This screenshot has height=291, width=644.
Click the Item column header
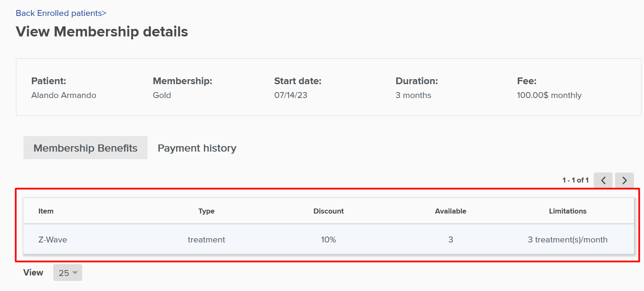click(x=46, y=211)
